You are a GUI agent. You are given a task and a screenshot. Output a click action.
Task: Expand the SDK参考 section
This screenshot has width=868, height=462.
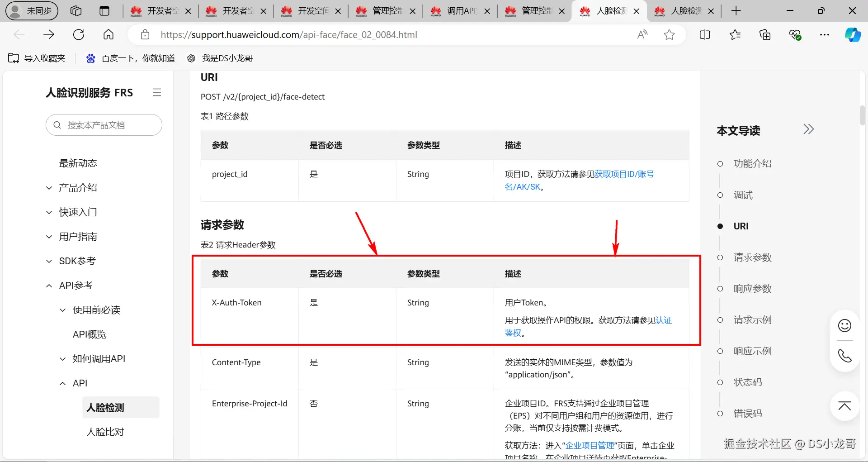click(71, 261)
